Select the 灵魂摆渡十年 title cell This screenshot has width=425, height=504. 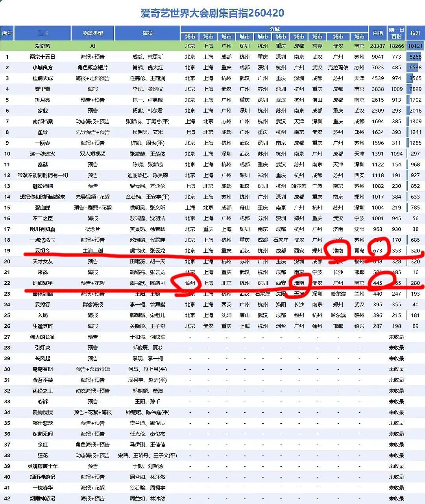tap(42, 466)
